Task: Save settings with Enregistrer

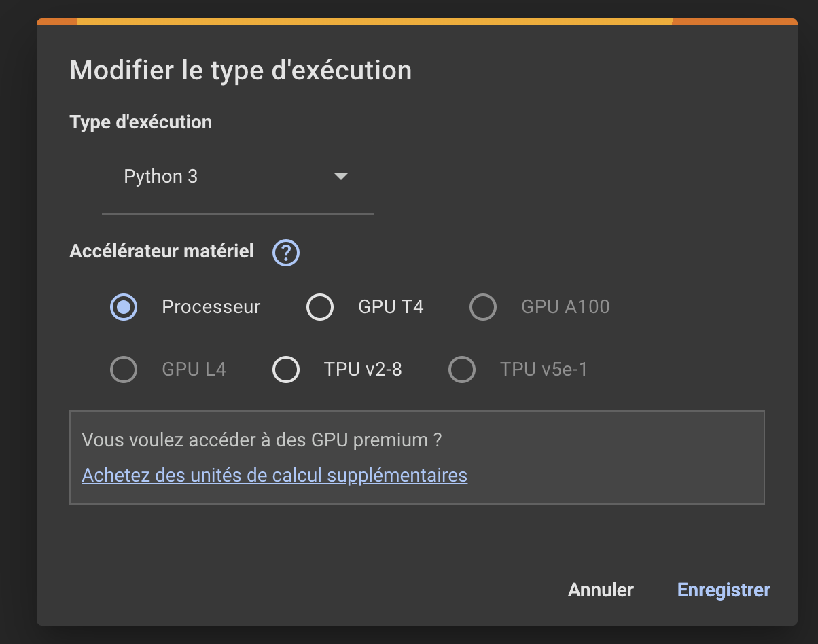Action: click(x=723, y=590)
